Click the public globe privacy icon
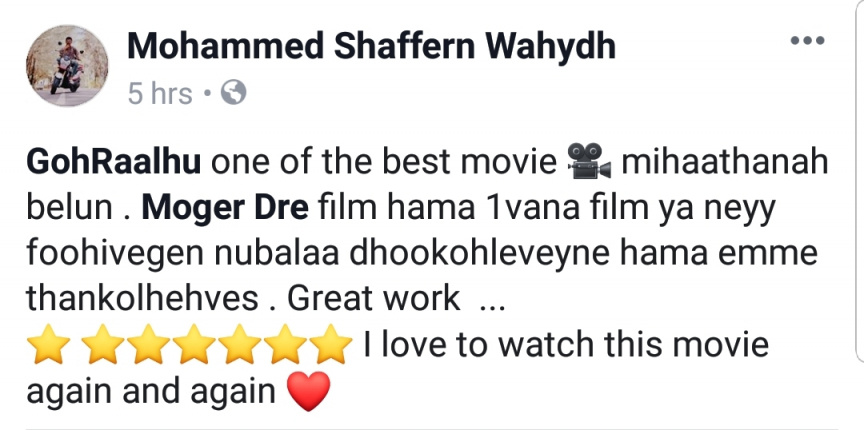This screenshot has width=864, height=430. click(x=234, y=93)
